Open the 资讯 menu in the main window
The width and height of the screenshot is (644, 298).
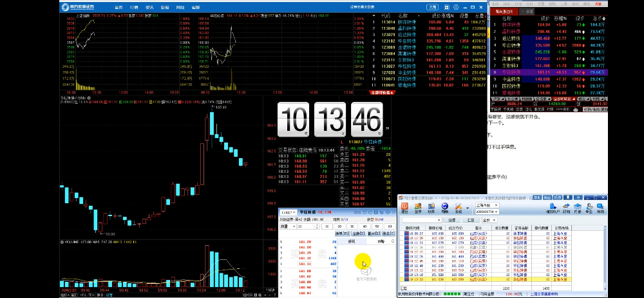(149, 7)
